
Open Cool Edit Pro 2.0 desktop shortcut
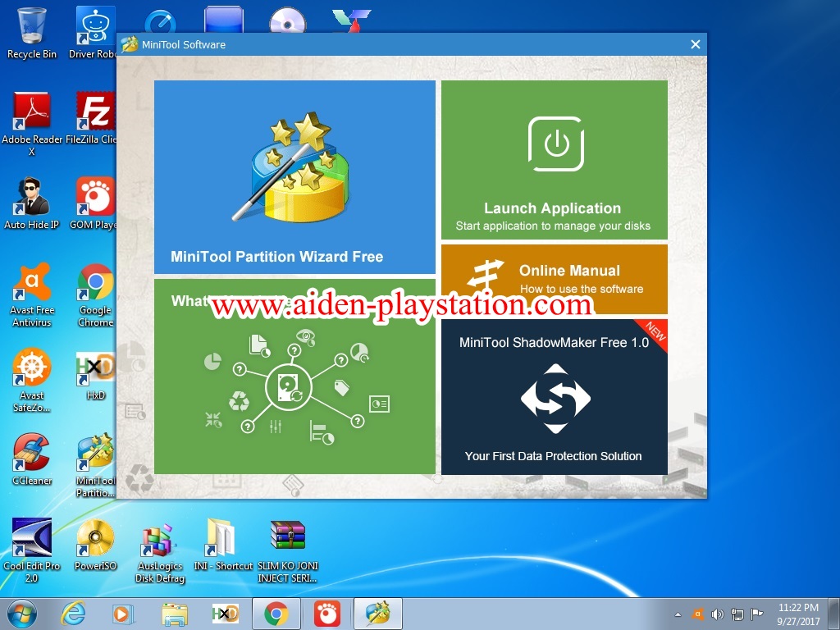(32, 550)
